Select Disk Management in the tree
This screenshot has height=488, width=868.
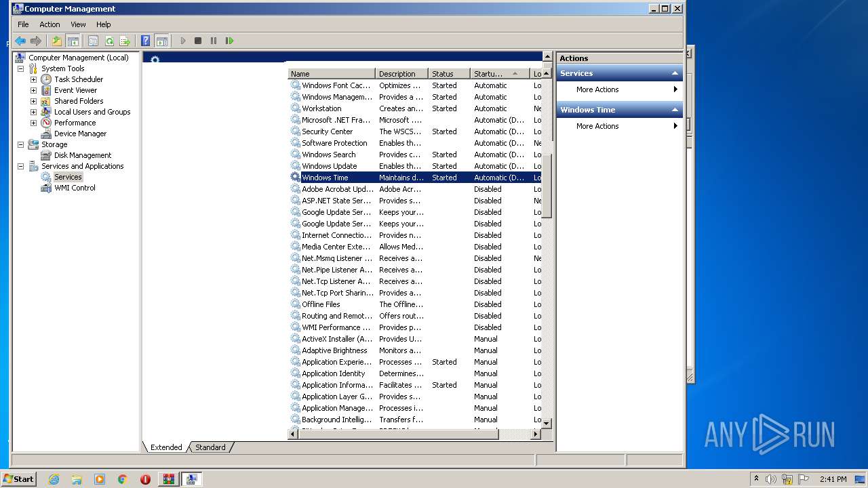point(83,155)
